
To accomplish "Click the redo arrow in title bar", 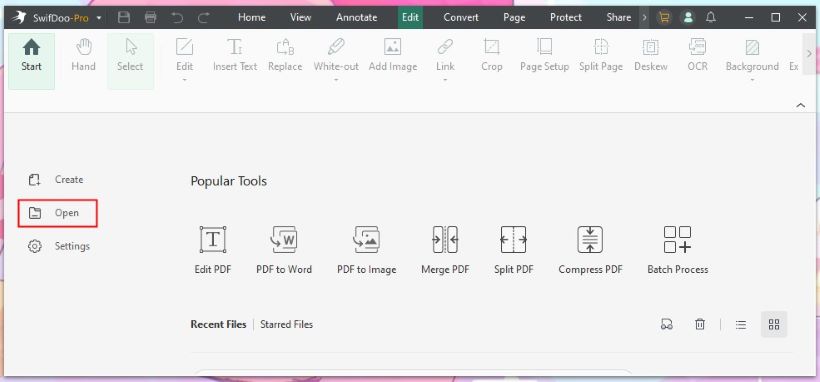I will point(203,18).
